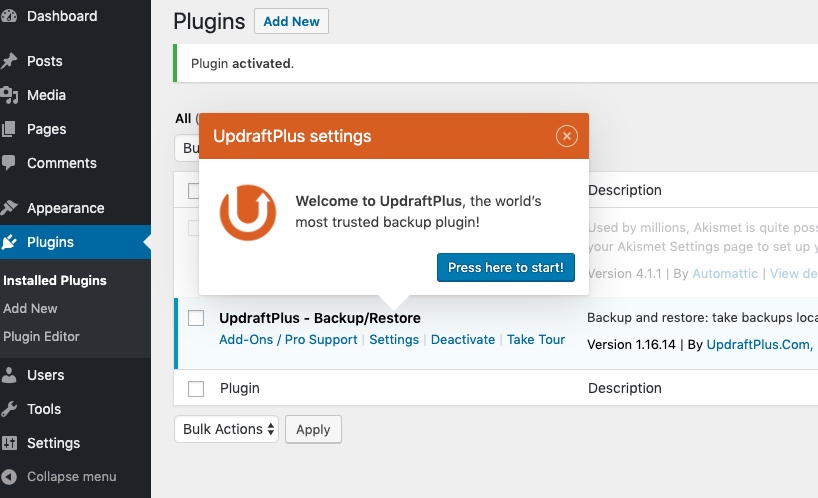Click the Media icon in sidebar
This screenshot has height=498, width=818.
click(9, 95)
